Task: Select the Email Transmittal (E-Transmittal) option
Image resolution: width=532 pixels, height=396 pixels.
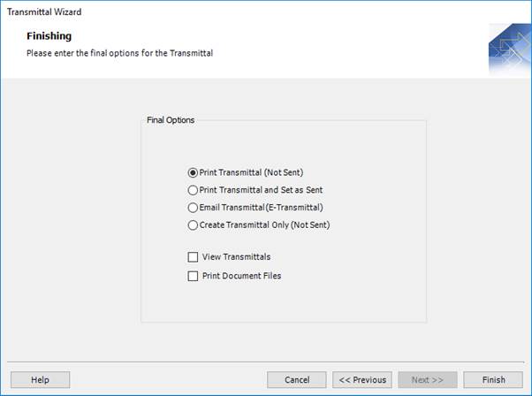Action: (x=193, y=208)
